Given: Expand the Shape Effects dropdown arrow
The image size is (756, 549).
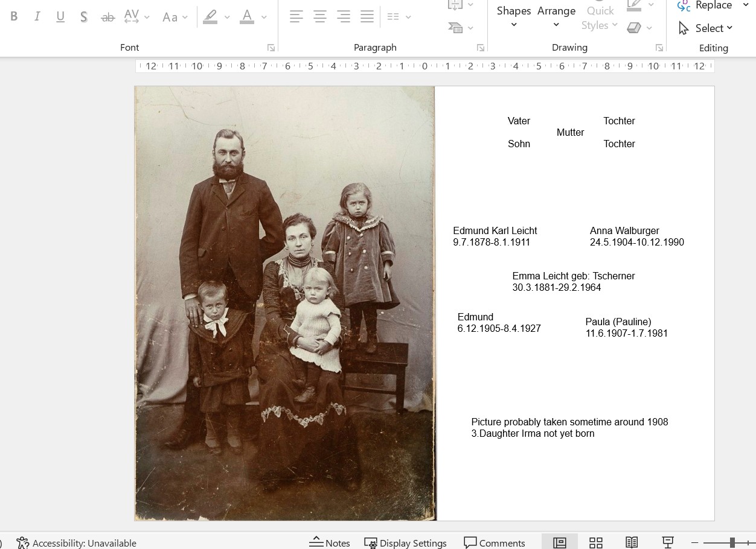Looking at the screenshot, I should [650, 28].
